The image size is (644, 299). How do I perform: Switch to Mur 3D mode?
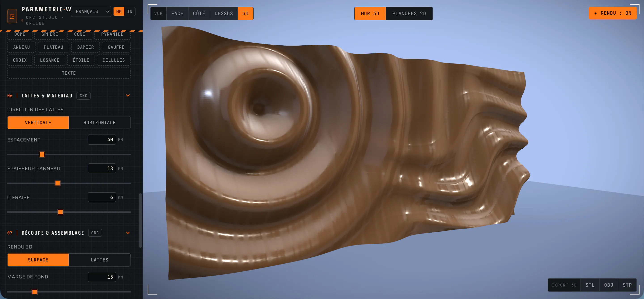coord(370,13)
